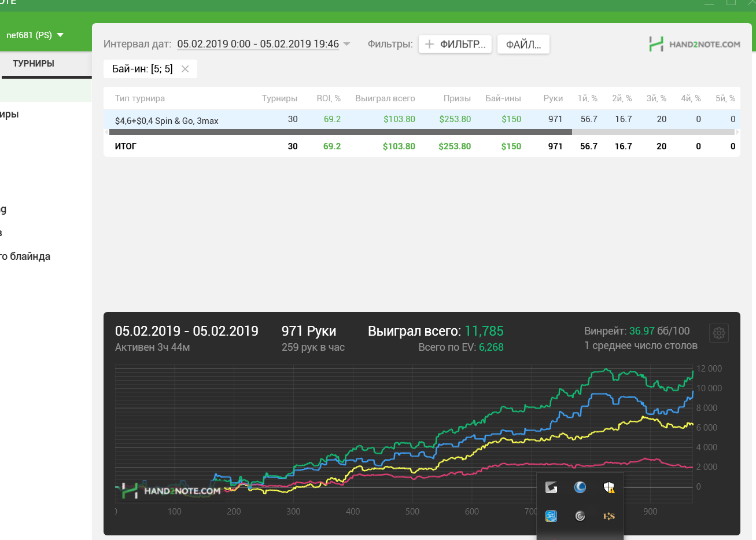Click ROI 69.2 in Spin & Go row
The height and width of the screenshot is (540, 756).
tap(332, 119)
